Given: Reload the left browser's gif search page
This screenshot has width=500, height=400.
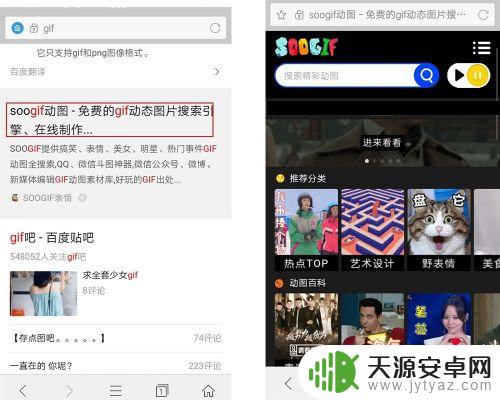Looking at the screenshot, I should point(215,28).
